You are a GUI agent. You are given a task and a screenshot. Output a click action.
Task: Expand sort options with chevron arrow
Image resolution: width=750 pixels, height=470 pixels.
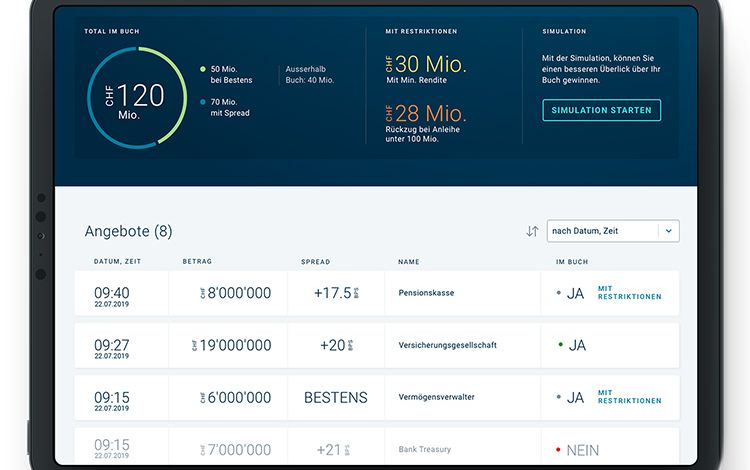669,231
